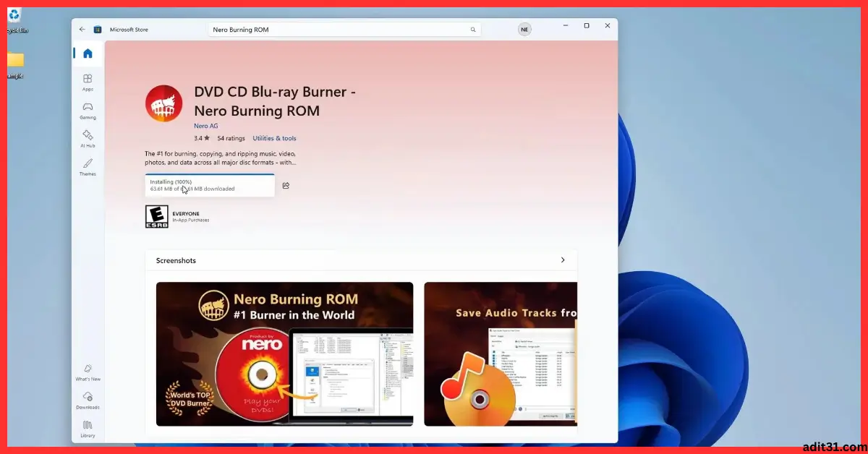Click the search field containing Nero Burning ROM
868x454 pixels.
[x=344, y=30]
